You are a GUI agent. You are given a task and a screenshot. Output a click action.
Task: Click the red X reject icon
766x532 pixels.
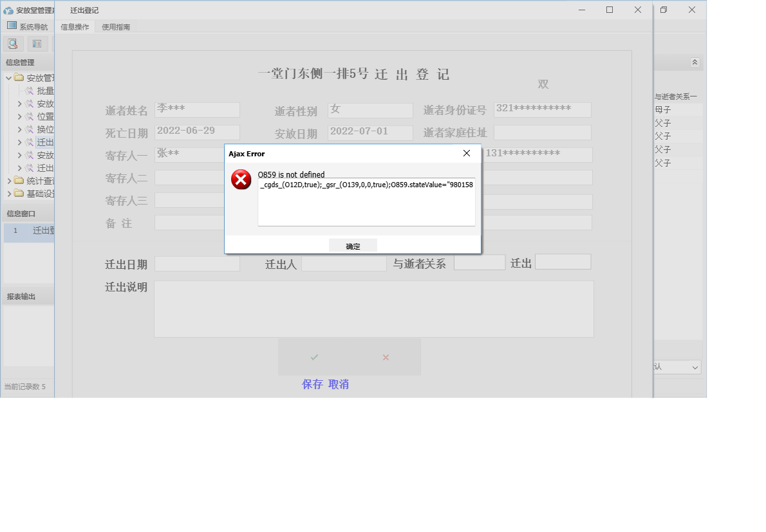tap(385, 356)
